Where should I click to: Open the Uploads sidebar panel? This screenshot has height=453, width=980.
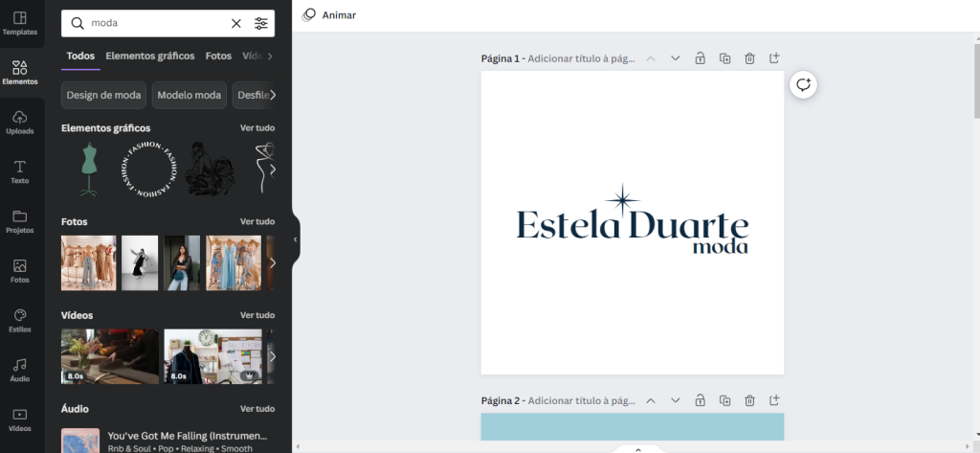click(x=20, y=122)
